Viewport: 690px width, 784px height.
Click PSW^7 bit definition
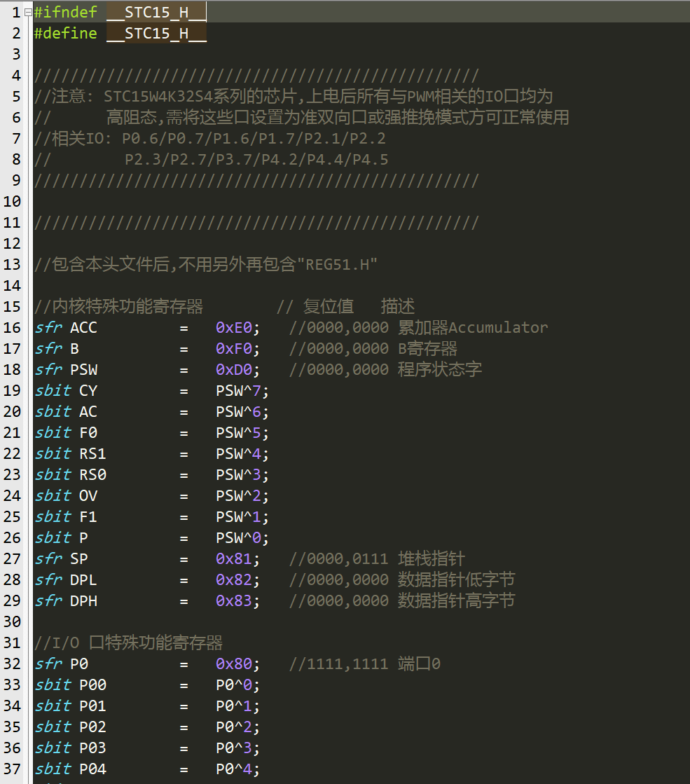pyautogui.click(x=238, y=390)
